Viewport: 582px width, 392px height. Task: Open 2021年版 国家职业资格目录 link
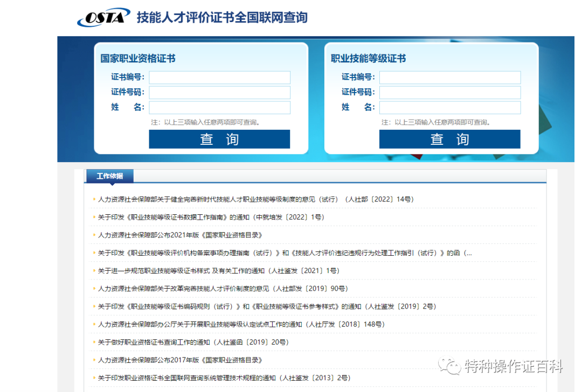pyautogui.click(x=180, y=235)
